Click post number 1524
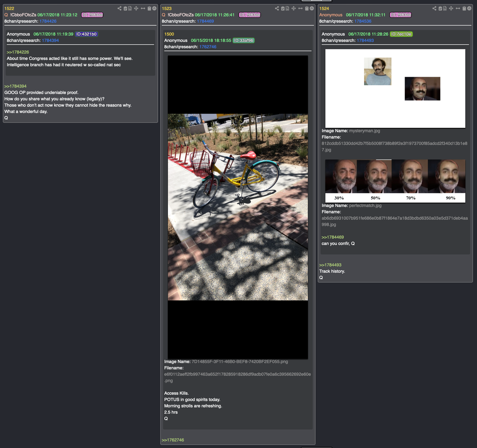Screen dimensions: 477x448 point(324,9)
